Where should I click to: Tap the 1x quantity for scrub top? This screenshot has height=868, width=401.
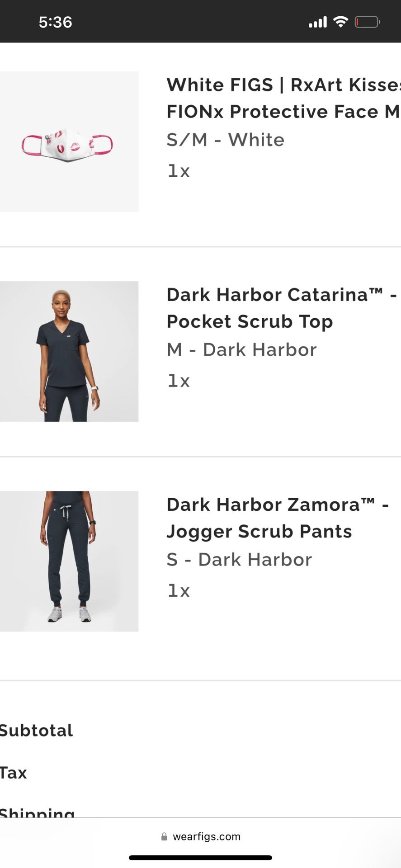(x=179, y=381)
